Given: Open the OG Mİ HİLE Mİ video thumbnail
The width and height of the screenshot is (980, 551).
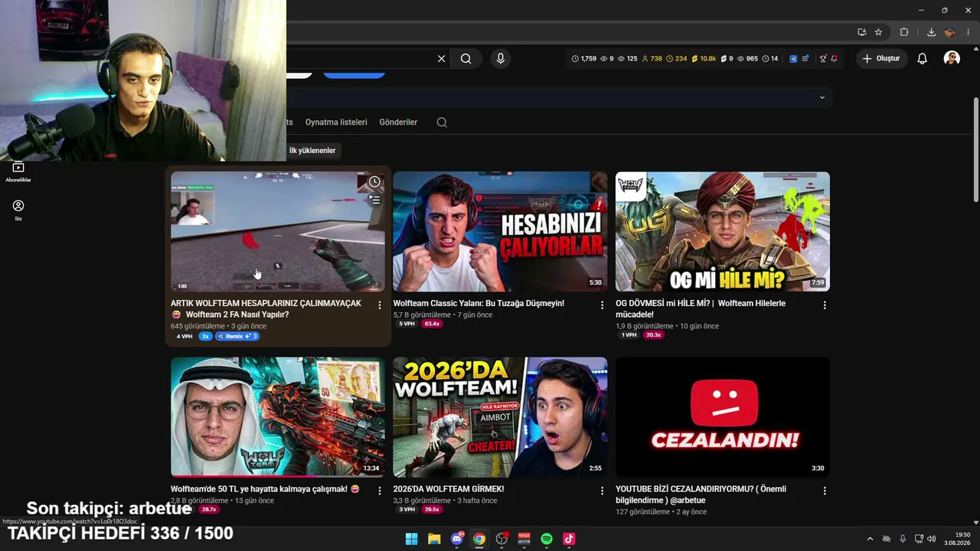Looking at the screenshot, I should 723,231.
